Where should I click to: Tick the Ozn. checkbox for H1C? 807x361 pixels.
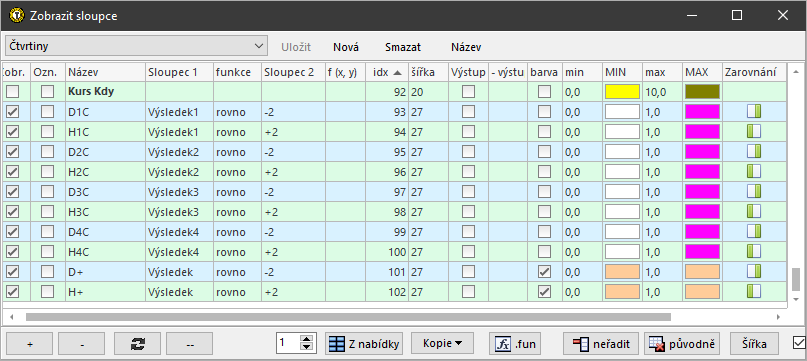click(x=48, y=132)
